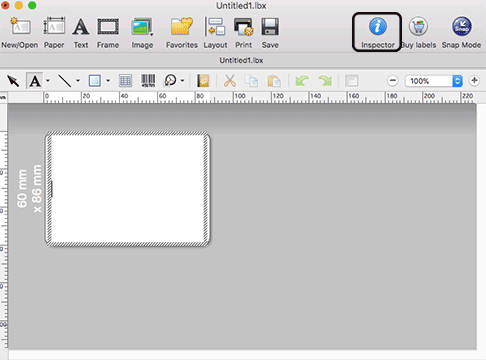Insert a barcode
Screen dimensions: 486x360
148,81
